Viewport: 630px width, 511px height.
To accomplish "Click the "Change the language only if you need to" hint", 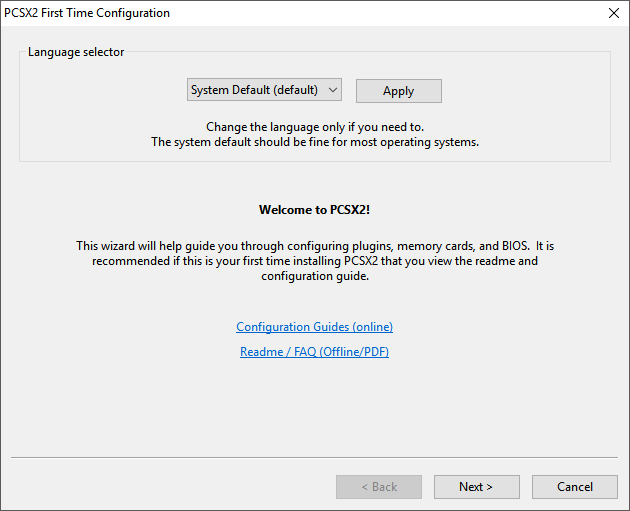I will (314, 127).
